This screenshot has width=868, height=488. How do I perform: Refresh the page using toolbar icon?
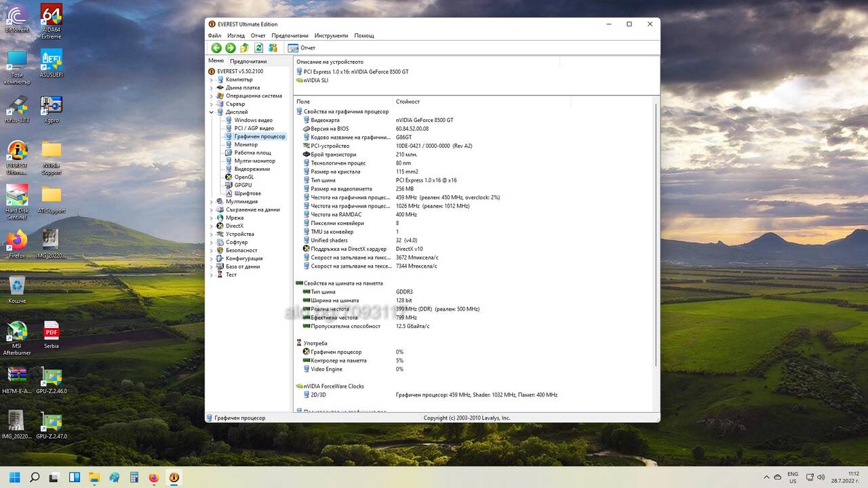[258, 48]
